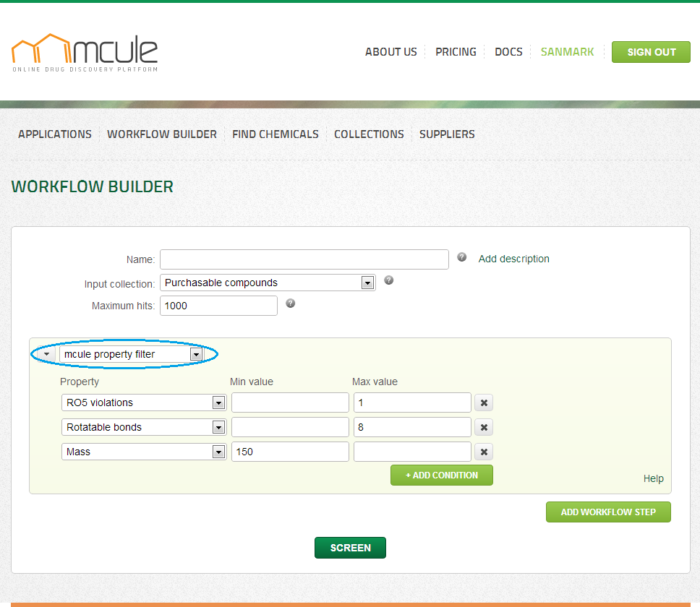Collapse the workflow step arrow toggle
700x607 pixels.
click(x=46, y=355)
